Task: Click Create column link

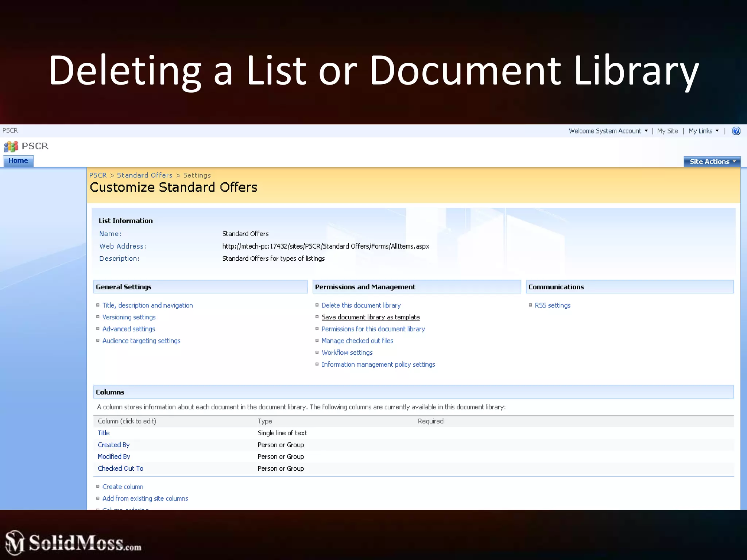Action: point(123,487)
